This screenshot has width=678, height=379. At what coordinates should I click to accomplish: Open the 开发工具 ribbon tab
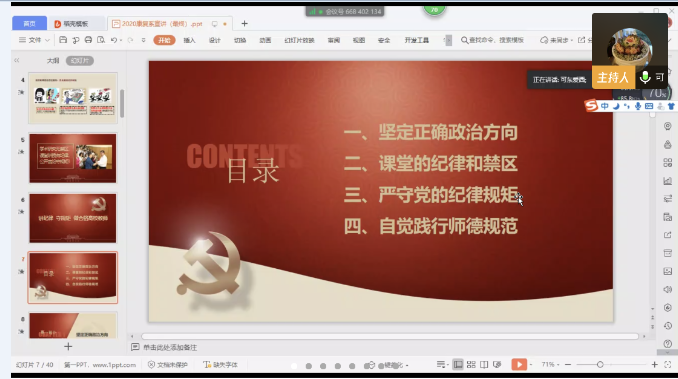pyautogui.click(x=416, y=40)
